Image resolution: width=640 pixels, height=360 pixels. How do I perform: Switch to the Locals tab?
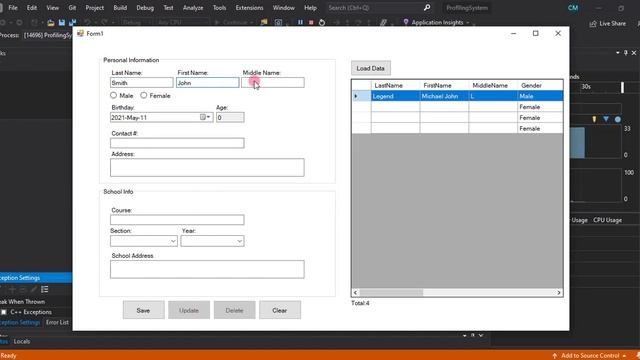pyautogui.click(x=22, y=341)
